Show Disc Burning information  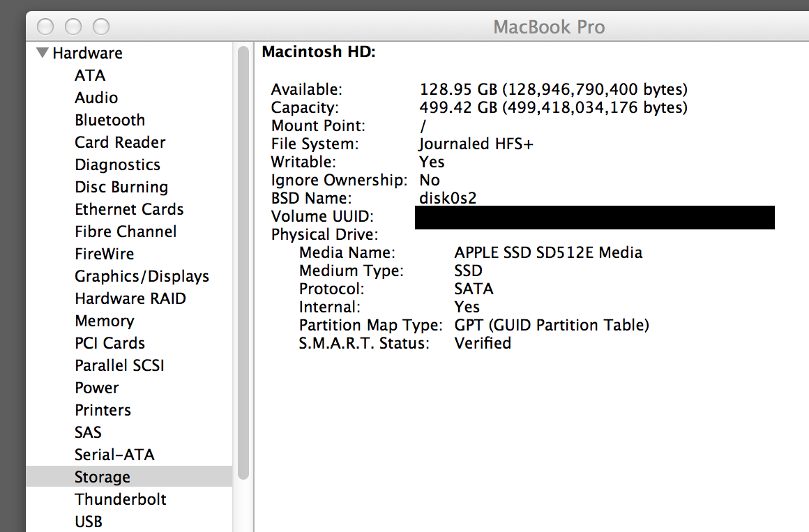tap(121, 187)
